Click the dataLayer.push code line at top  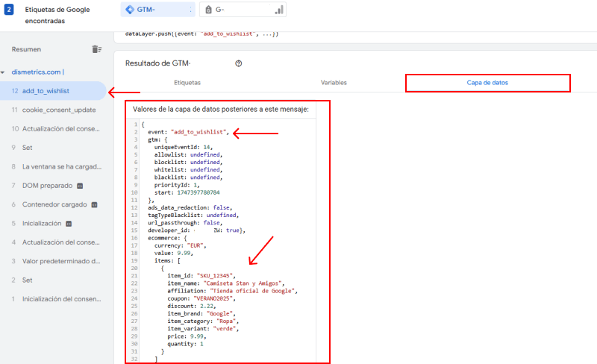[x=201, y=34]
